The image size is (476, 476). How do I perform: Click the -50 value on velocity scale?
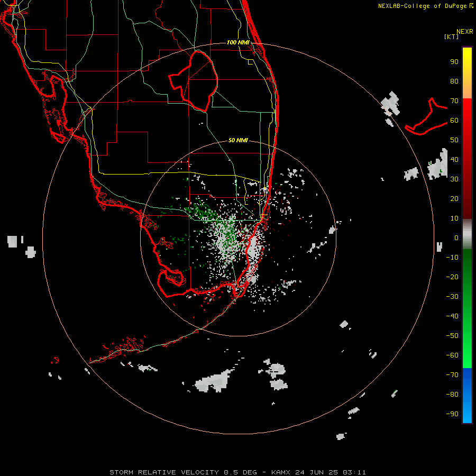[452, 336]
